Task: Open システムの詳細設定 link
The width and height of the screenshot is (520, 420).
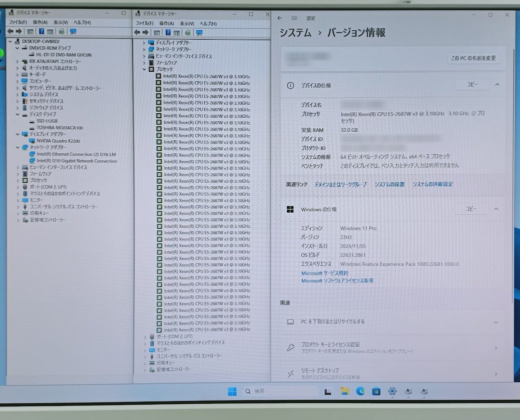Action: click(x=433, y=184)
